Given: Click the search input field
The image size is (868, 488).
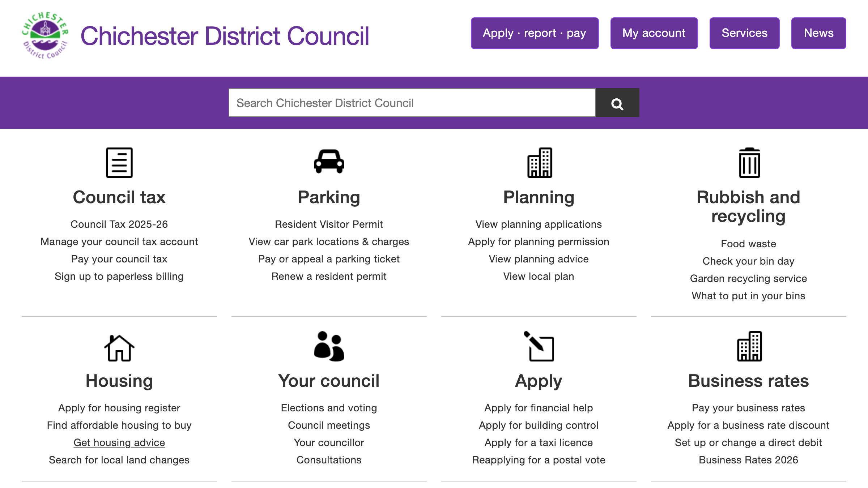Looking at the screenshot, I should tap(412, 103).
